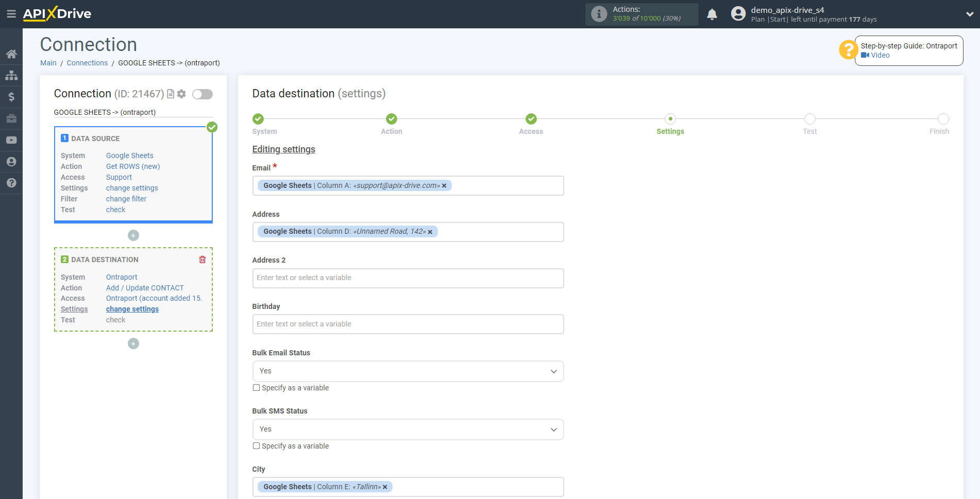Focus the Email input field
The width and height of the screenshot is (980, 499).
click(408, 186)
